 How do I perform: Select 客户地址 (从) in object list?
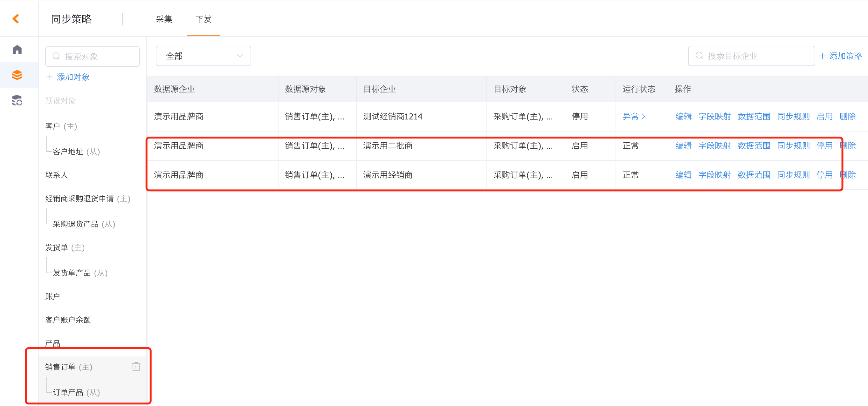coord(76,152)
